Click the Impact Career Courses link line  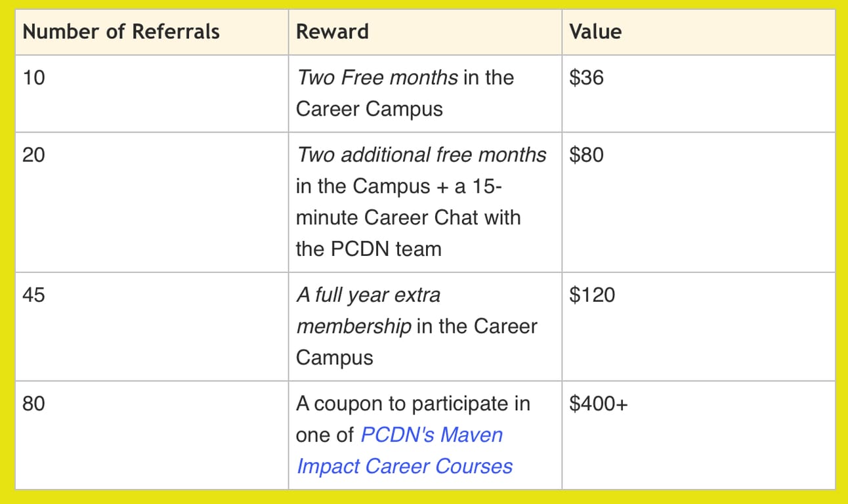click(x=404, y=467)
